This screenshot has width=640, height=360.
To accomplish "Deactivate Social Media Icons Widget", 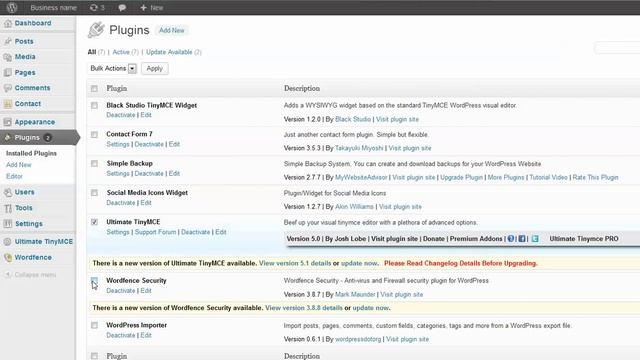I will point(120,203).
